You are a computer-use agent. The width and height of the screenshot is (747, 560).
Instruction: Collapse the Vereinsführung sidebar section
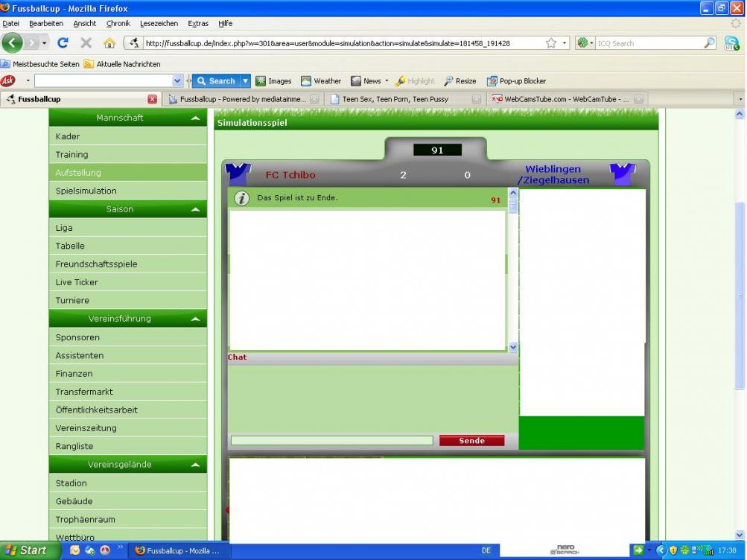[194, 319]
